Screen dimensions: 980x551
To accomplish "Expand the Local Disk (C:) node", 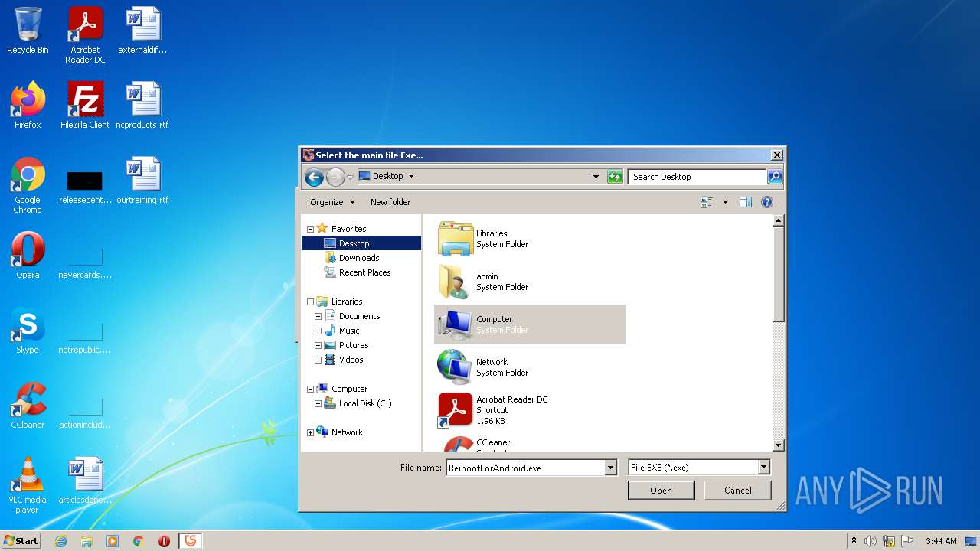I will (x=318, y=403).
